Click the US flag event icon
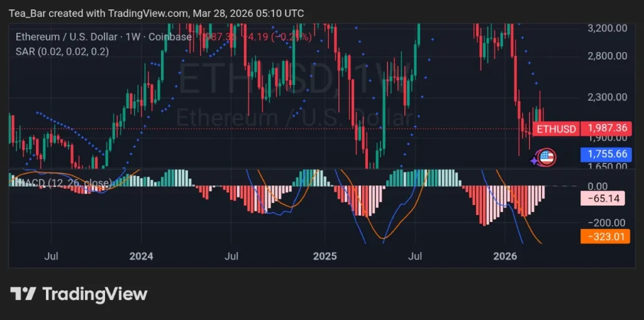The image size is (644, 320). click(547, 157)
